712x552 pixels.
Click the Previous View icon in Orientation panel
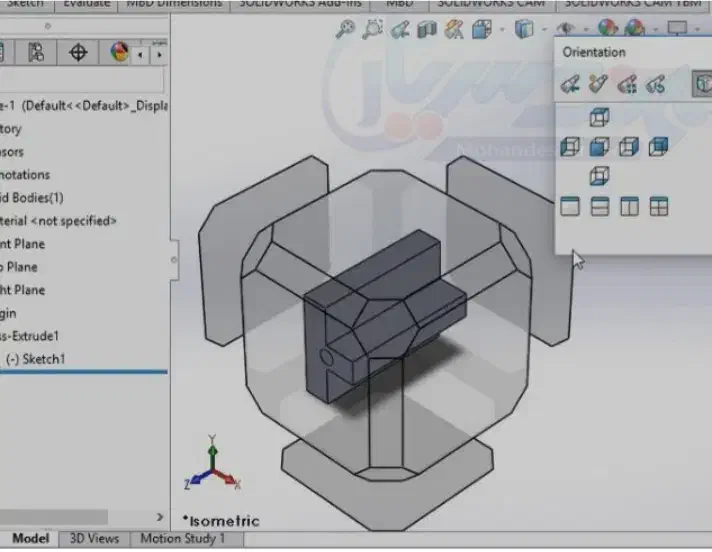[571, 85]
